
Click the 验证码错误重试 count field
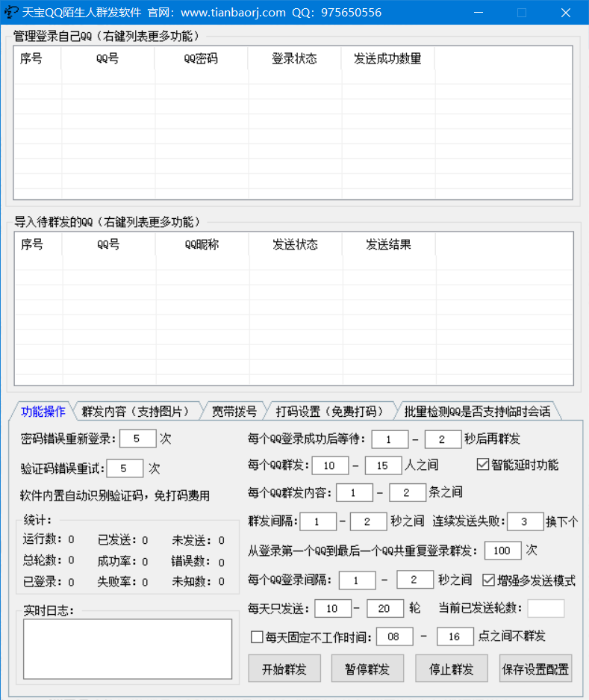point(125,468)
